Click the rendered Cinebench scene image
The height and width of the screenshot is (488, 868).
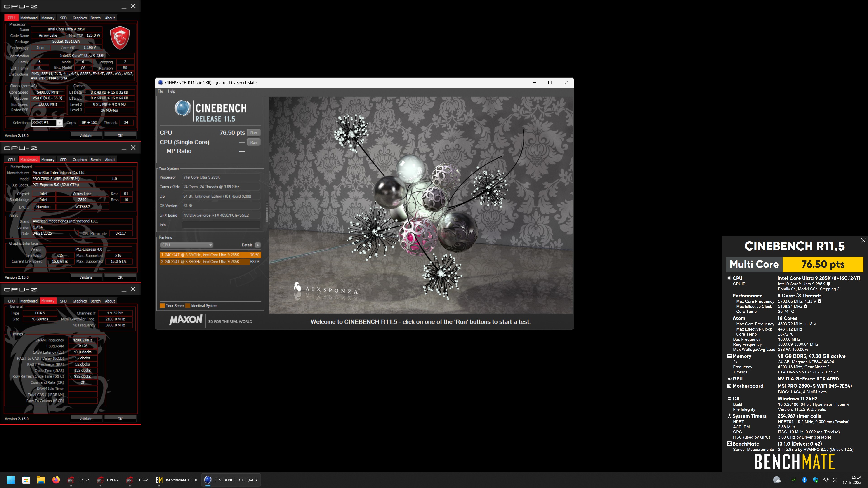click(421, 205)
